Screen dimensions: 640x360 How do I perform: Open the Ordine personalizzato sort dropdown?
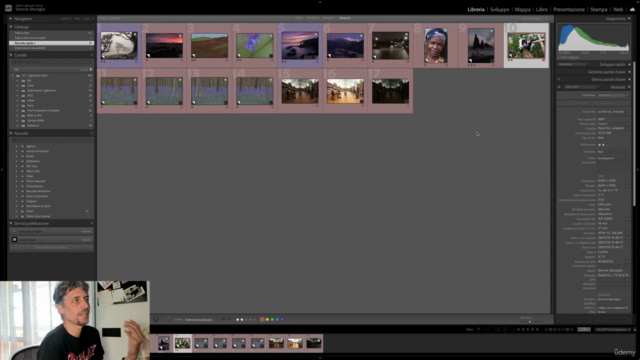(199, 320)
